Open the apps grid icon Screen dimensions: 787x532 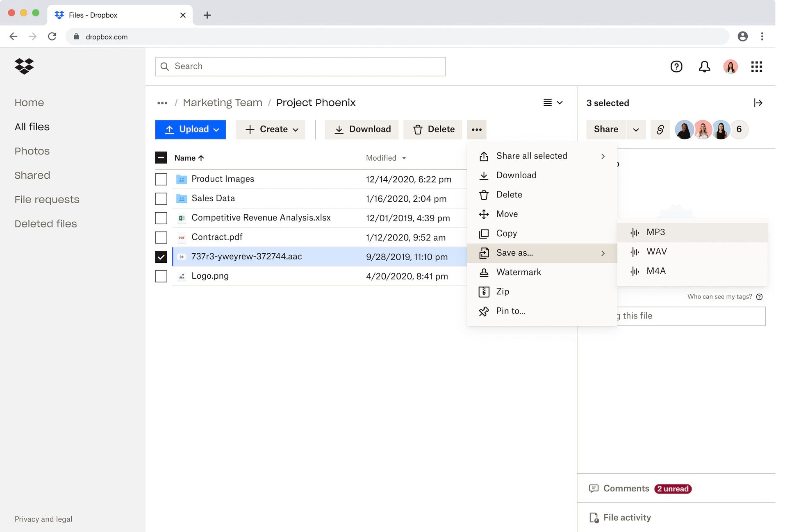pyautogui.click(x=757, y=66)
